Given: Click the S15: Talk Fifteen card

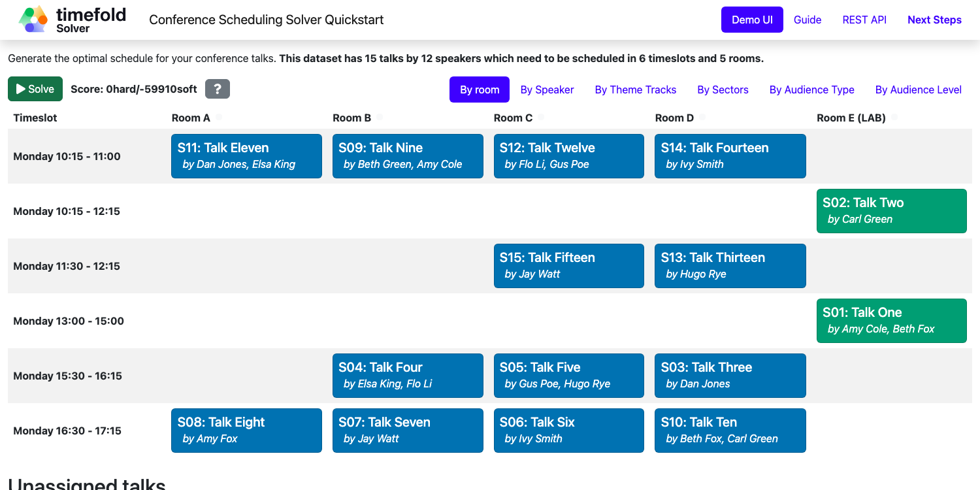Looking at the screenshot, I should [x=568, y=266].
